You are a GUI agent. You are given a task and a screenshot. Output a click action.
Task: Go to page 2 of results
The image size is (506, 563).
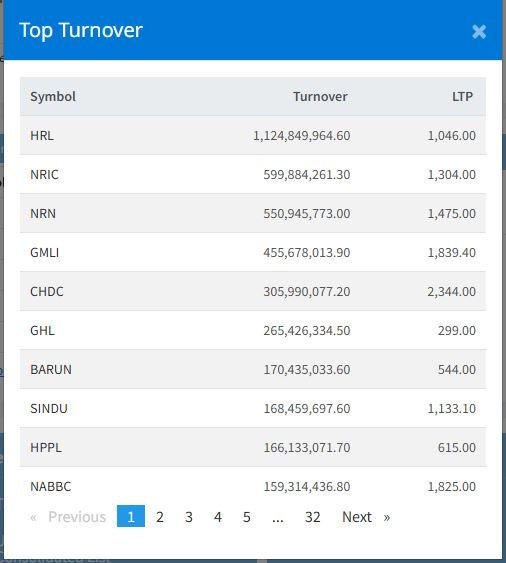pos(160,517)
